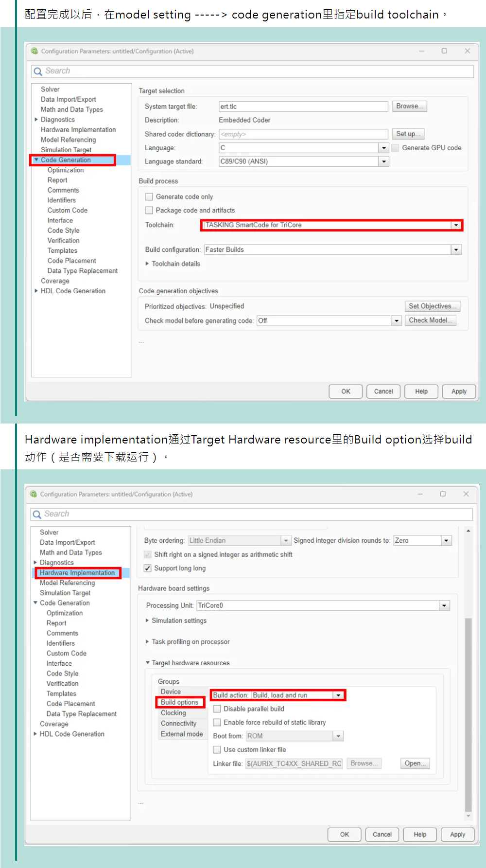The width and height of the screenshot is (486, 868).
Task: Open the Build action dropdown
Action: (338, 695)
